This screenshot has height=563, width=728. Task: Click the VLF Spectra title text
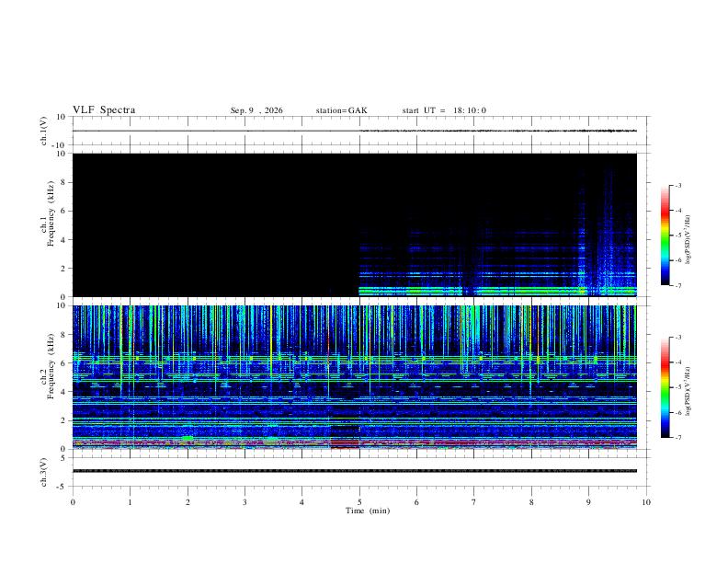point(104,110)
